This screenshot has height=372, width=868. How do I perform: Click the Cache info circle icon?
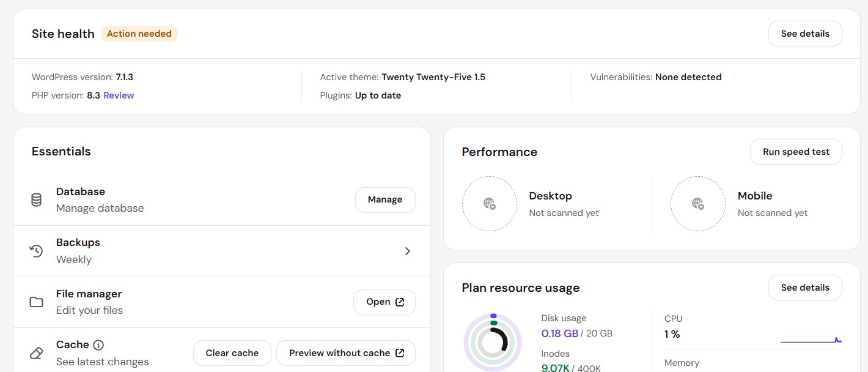coord(98,345)
